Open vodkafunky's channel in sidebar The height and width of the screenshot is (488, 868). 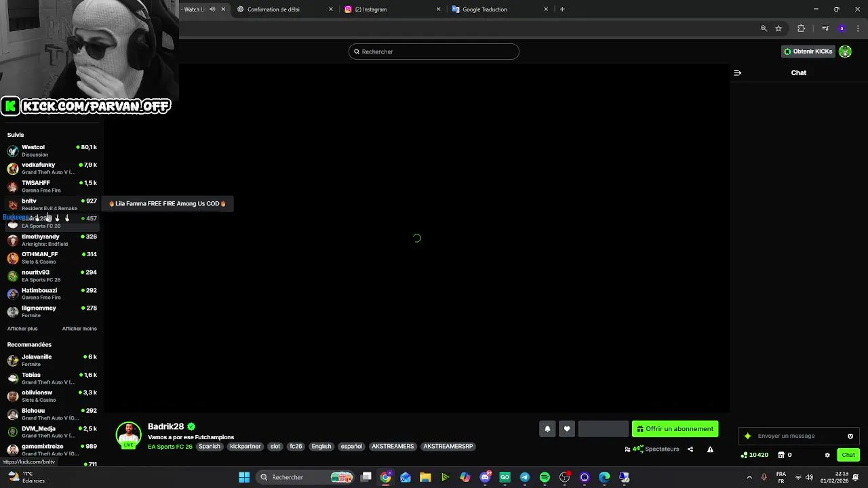coord(52,169)
